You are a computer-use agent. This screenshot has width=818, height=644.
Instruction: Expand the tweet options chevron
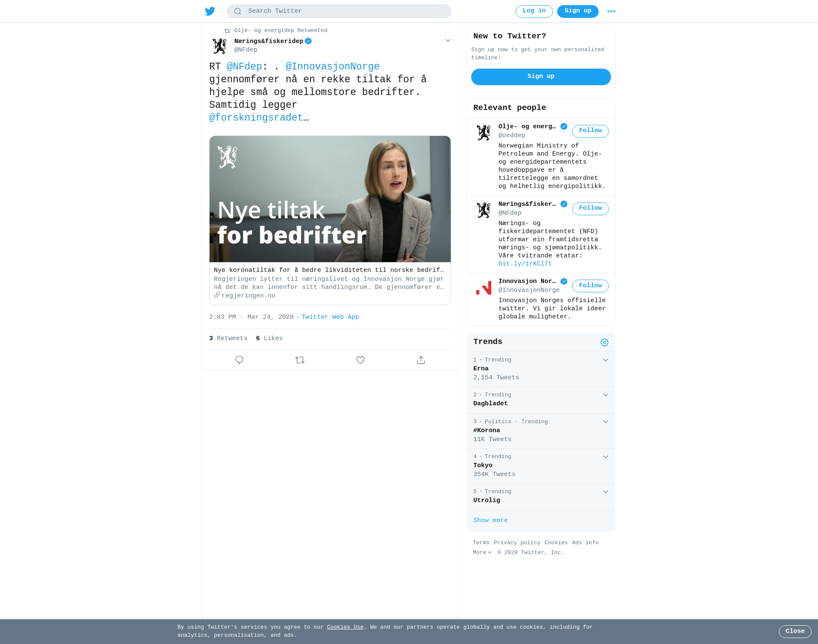(x=448, y=40)
